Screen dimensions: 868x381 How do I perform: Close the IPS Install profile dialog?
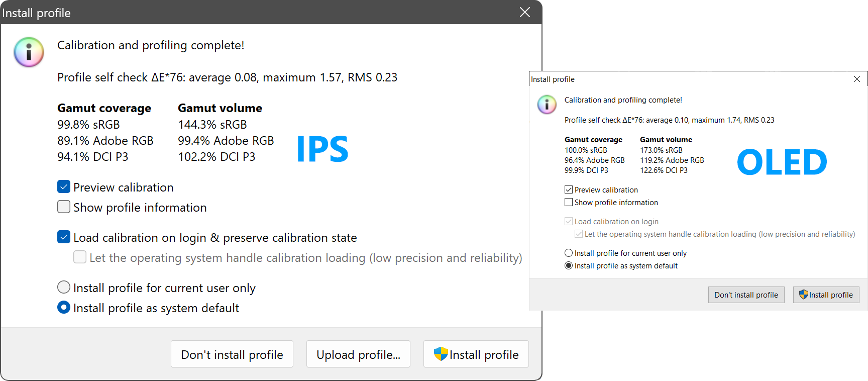click(524, 12)
